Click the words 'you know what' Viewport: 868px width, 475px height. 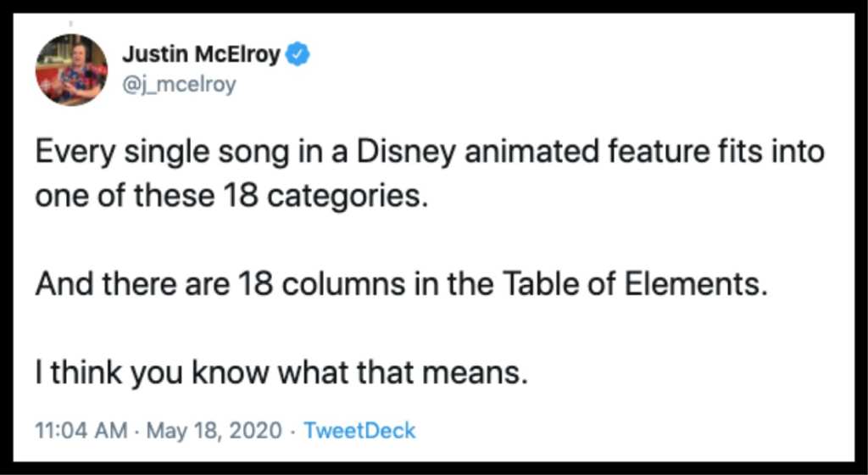point(242,373)
